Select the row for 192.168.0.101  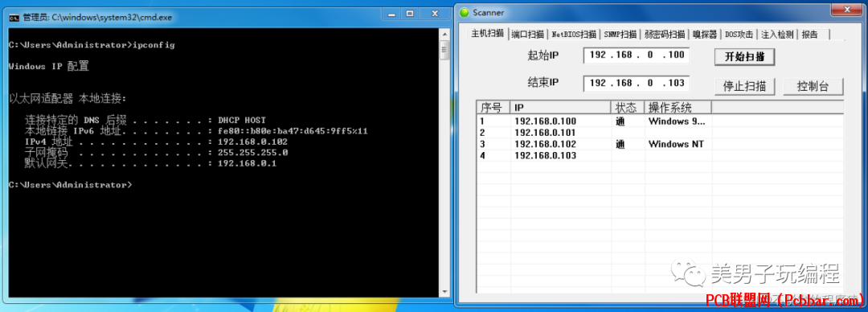click(x=660, y=133)
